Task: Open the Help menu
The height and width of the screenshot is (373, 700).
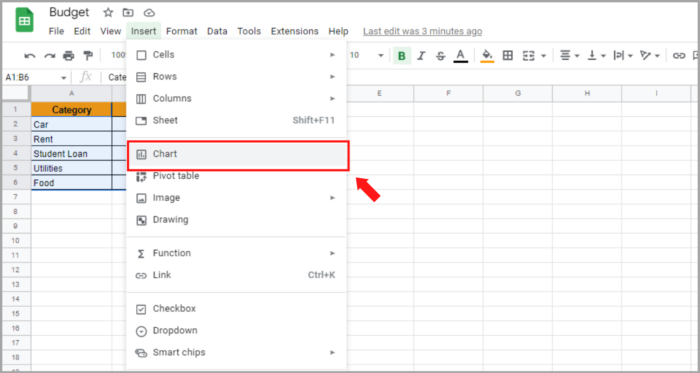Action: pos(338,31)
